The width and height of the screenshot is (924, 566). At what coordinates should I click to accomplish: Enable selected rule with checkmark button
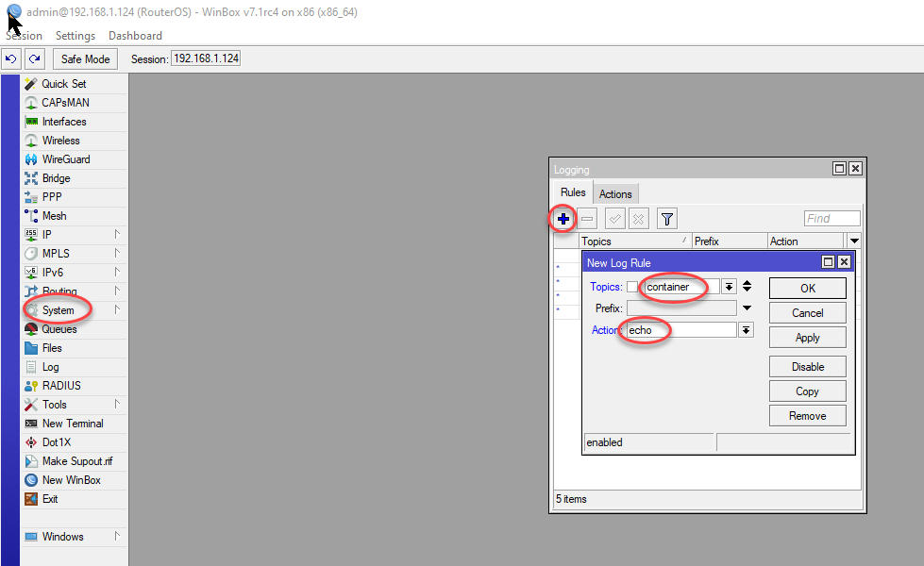point(614,219)
